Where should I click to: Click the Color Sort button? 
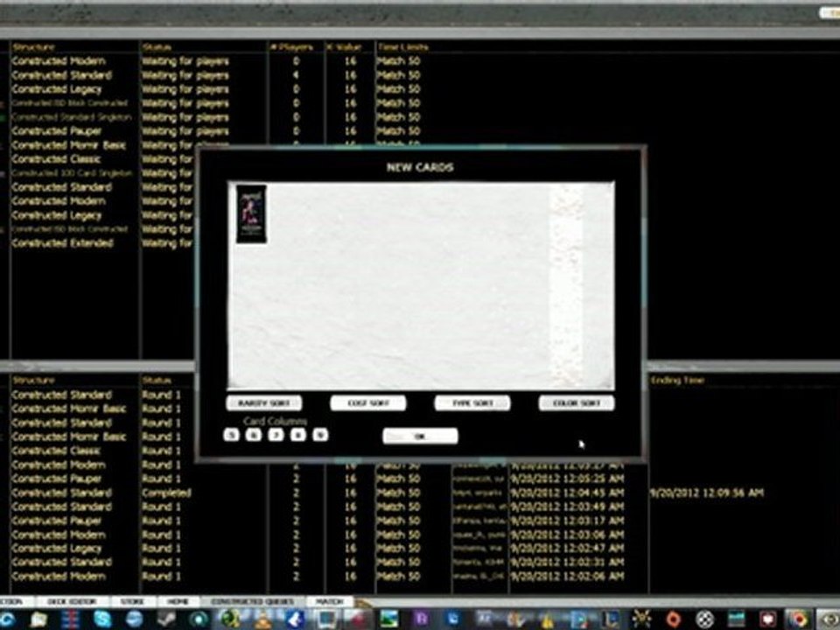pos(577,402)
